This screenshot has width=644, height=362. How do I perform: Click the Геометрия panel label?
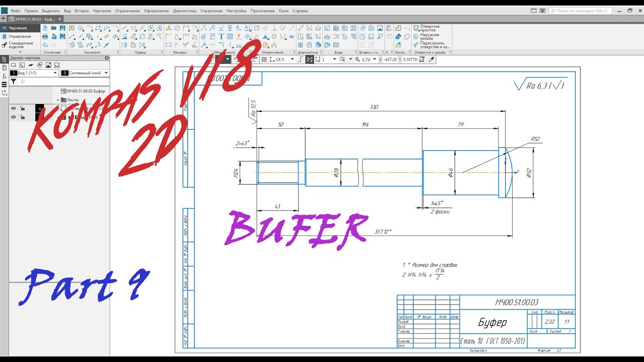click(92, 52)
